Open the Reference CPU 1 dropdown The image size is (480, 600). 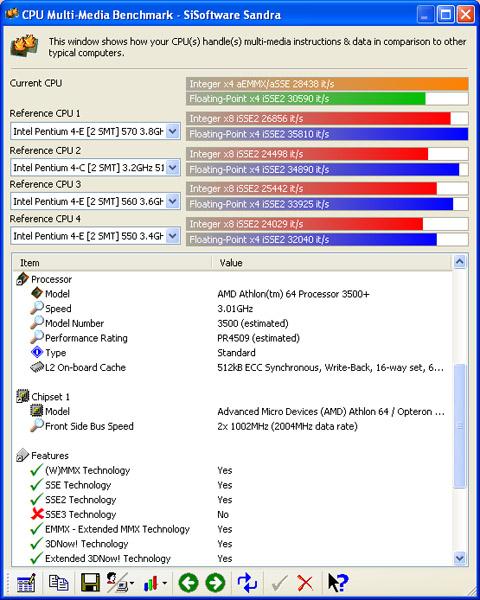(x=173, y=131)
